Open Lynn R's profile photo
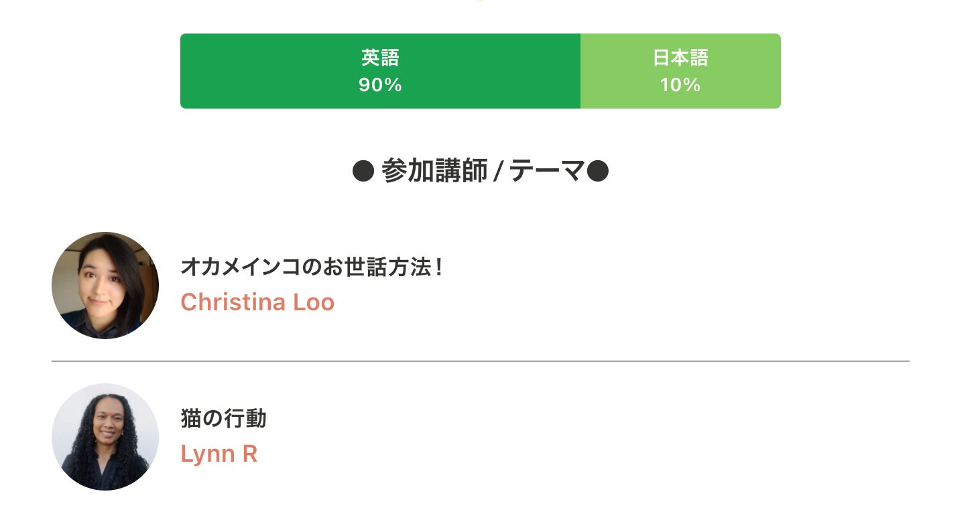The width and height of the screenshot is (980, 512). pyautogui.click(x=105, y=437)
